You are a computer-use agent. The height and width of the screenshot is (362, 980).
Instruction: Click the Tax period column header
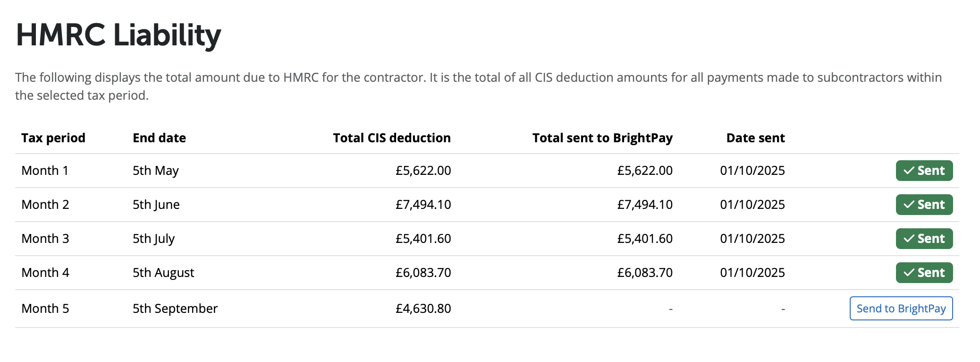[x=53, y=138]
